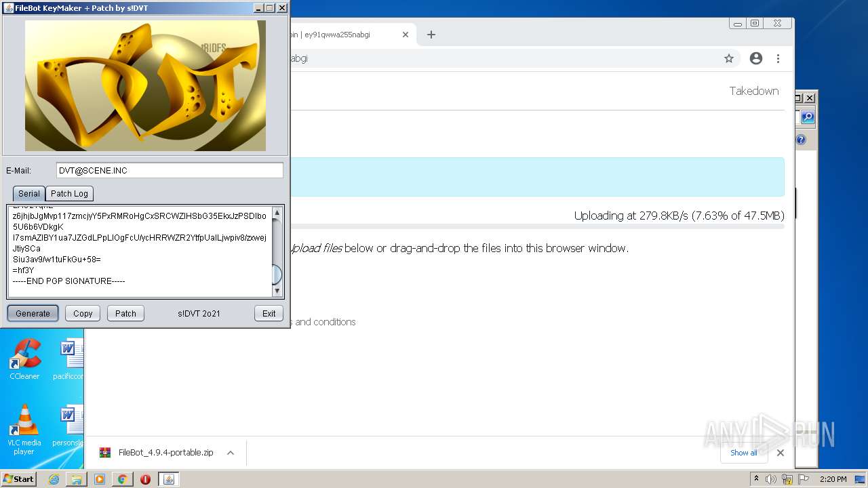Click the DVT logo banner image
868x488 pixels.
pos(145,85)
